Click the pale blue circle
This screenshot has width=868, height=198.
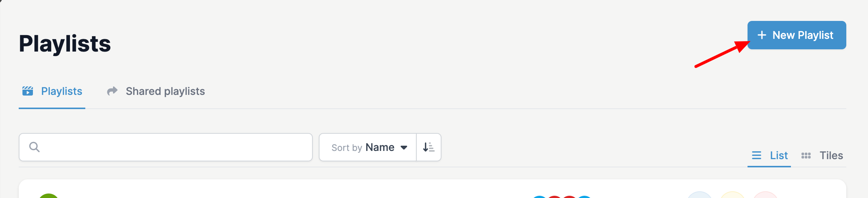(700, 195)
